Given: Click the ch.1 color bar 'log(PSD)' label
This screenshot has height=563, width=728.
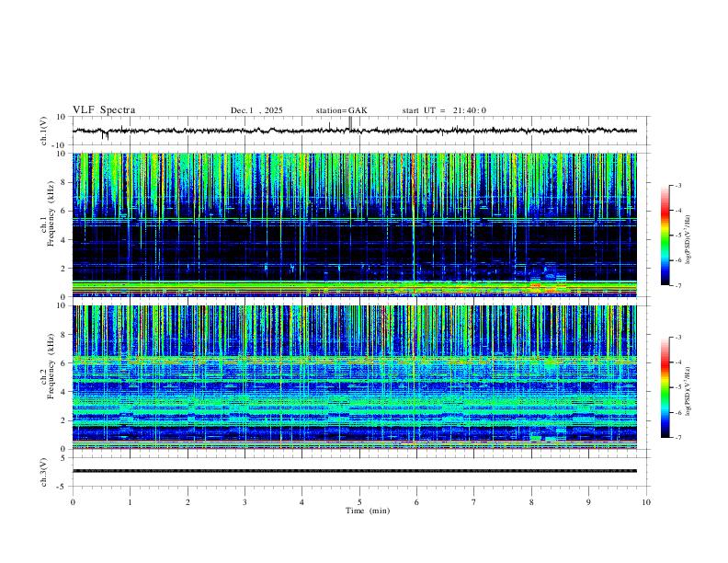Looking at the screenshot, I should (x=688, y=240).
